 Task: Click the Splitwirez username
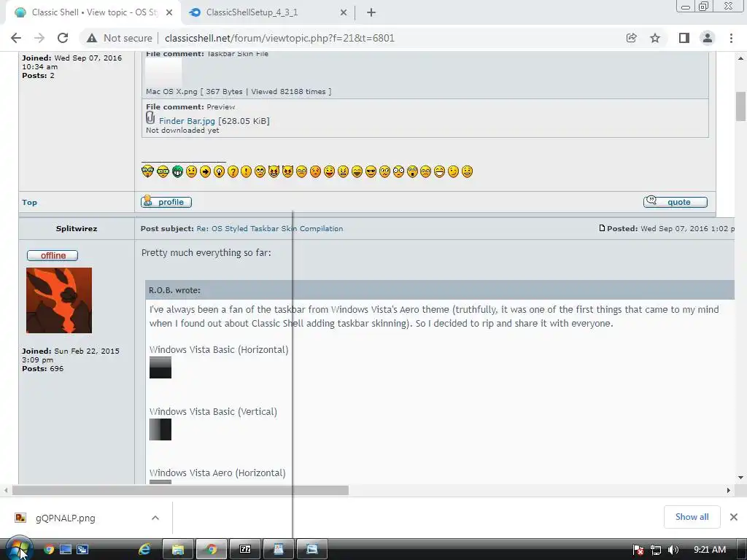[x=77, y=228]
